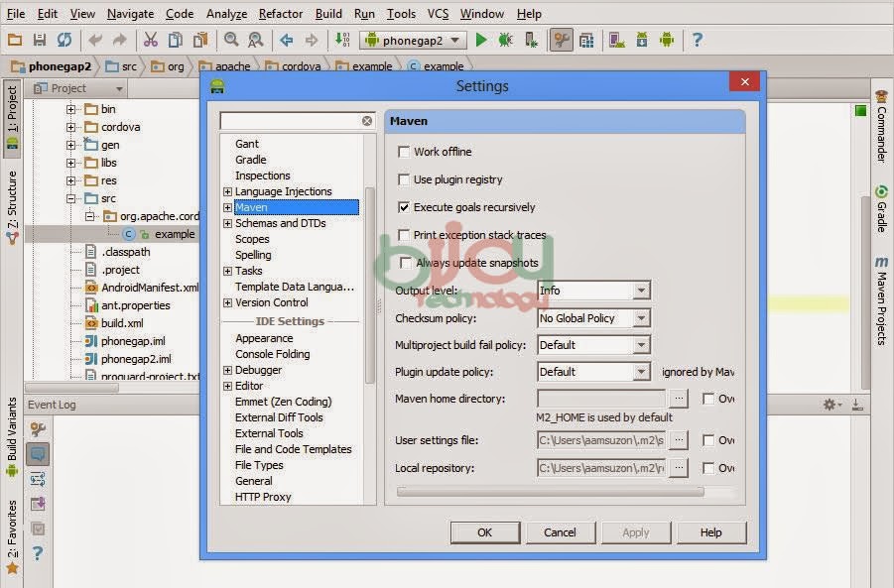894x588 pixels.
Task: Run phonegap2 with green play icon
Action: pyautogui.click(x=481, y=40)
